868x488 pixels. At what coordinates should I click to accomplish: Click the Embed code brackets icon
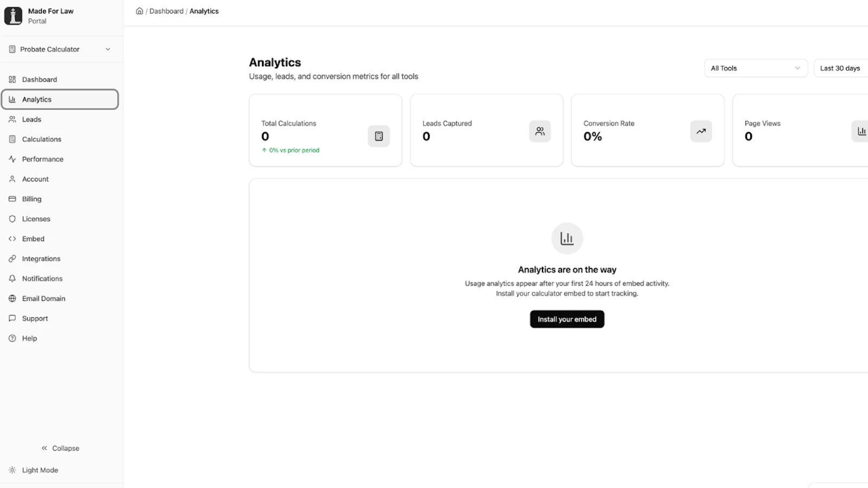[12, 239]
